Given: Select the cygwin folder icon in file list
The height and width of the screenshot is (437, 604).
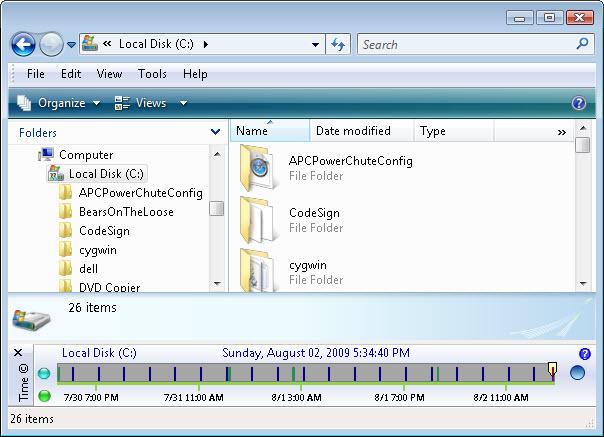Looking at the screenshot, I should tap(258, 270).
